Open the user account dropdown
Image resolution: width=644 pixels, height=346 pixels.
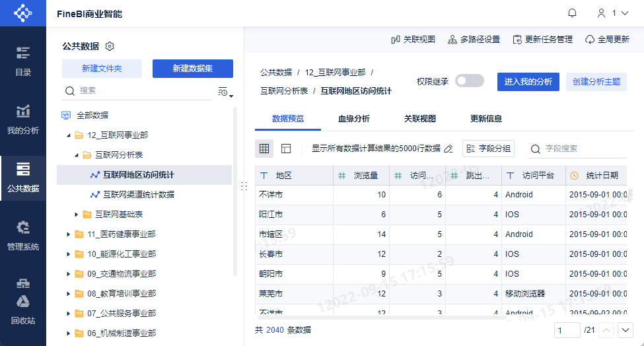[613, 13]
